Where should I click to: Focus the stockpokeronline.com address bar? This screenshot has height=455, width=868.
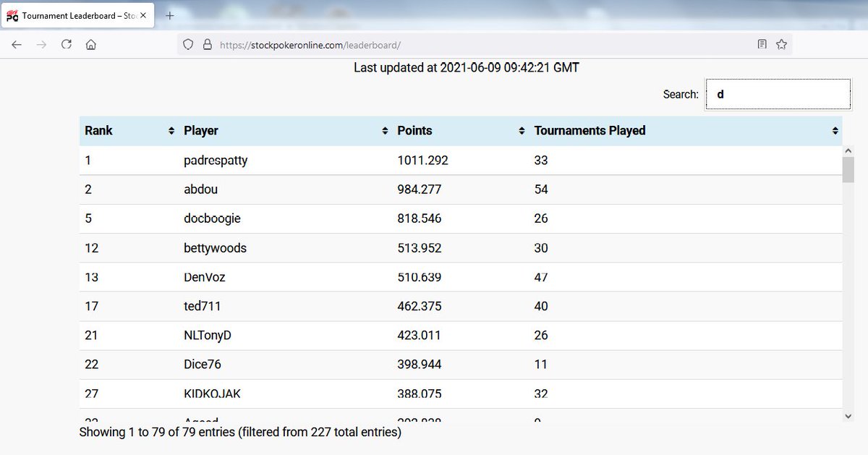(x=485, y=45)
